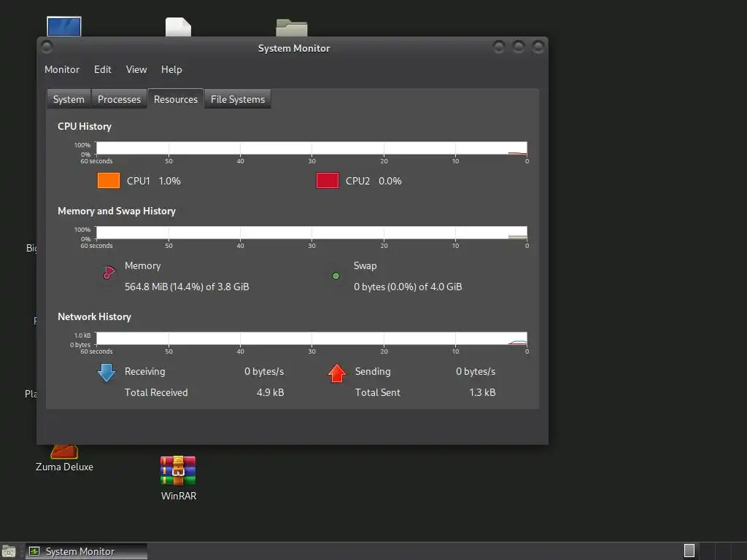
Task: Click the CPU History heading
Action: (85, 126)
